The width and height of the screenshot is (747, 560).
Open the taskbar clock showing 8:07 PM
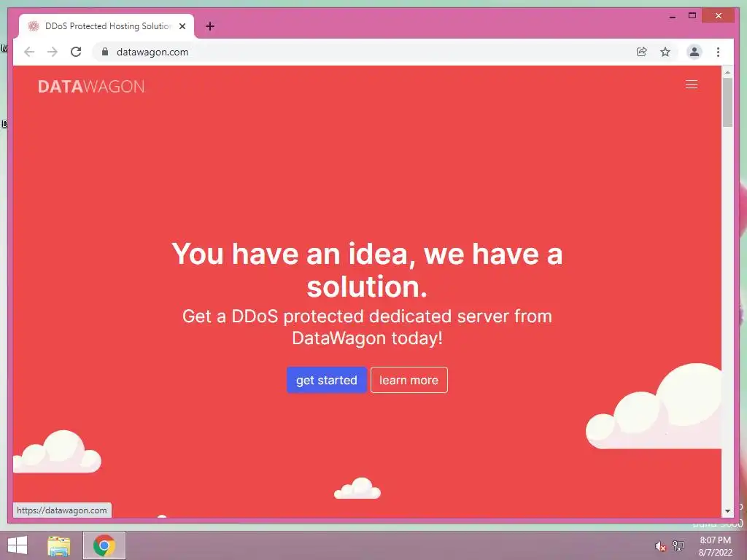click(x=715, y=546)
